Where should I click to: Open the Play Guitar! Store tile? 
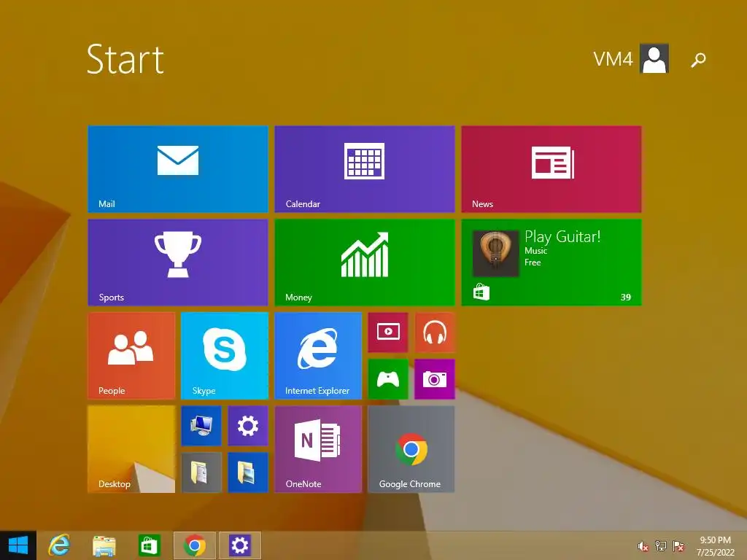pos(551,262)
